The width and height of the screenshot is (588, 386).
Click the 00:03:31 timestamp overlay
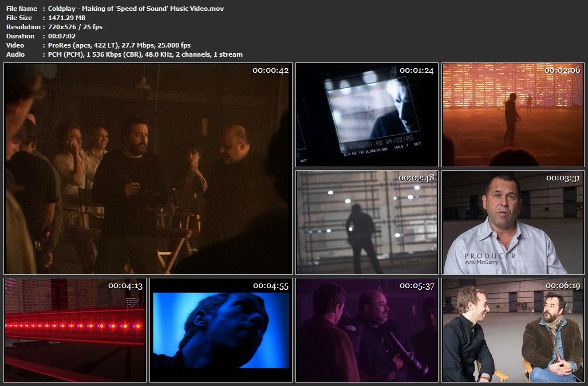pyautogui.click(x=563, y=178)
